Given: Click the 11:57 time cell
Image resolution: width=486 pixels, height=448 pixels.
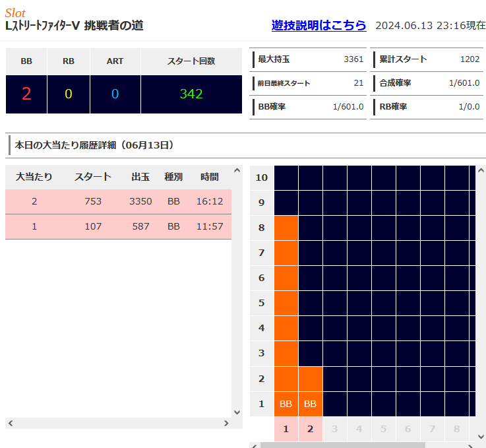Looking at the screenshot, I should [210, 226].
